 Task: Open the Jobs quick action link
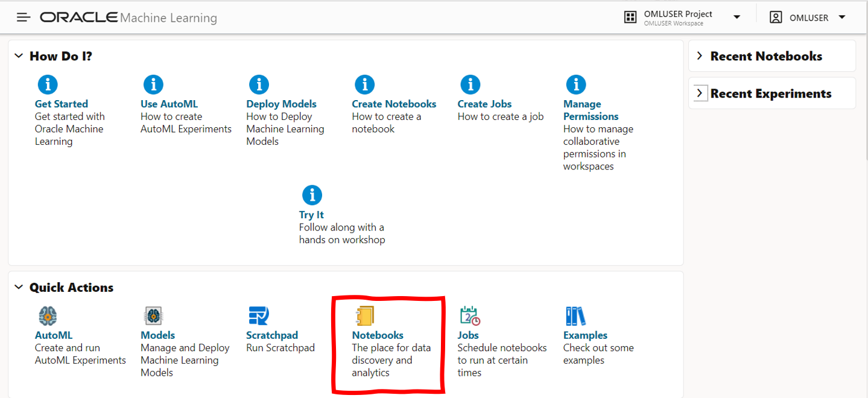(468, 335)
